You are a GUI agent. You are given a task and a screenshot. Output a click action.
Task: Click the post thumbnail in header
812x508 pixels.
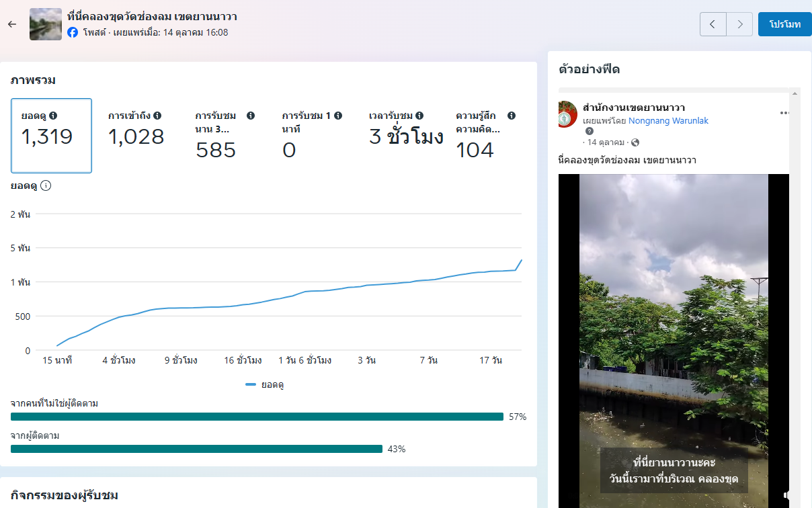pos(46,24)
